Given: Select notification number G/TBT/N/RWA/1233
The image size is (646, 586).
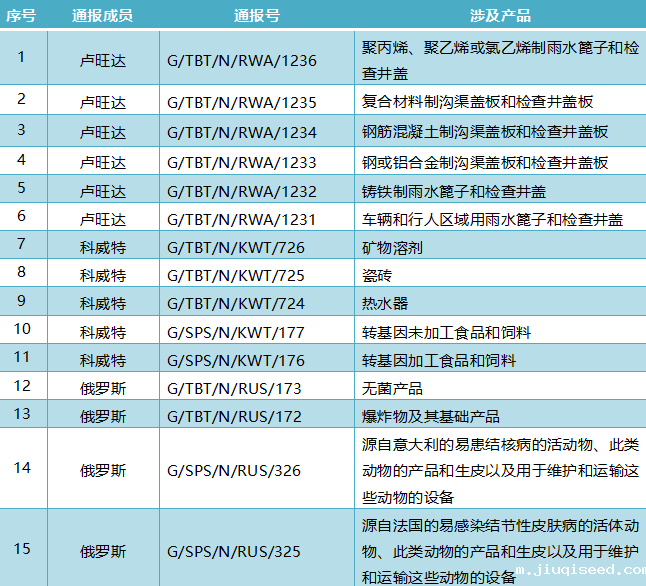Looking at the screenshot, I should [241, 162].
